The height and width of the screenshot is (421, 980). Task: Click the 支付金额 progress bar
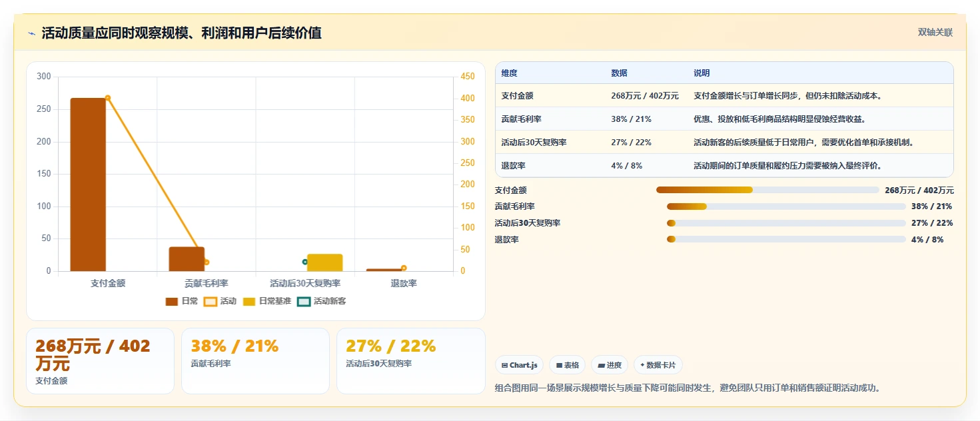[767, 190]
